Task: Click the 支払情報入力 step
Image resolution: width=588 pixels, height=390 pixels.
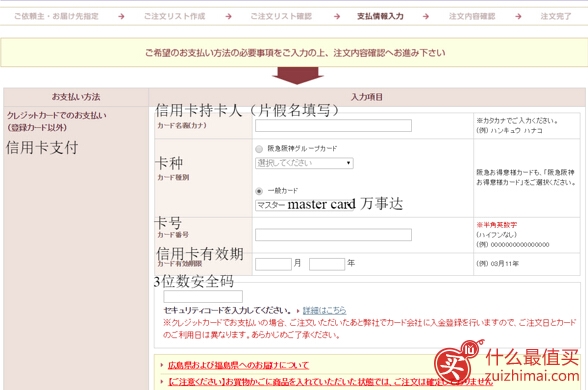Action: pyautogui.click(x=380, y=16)
